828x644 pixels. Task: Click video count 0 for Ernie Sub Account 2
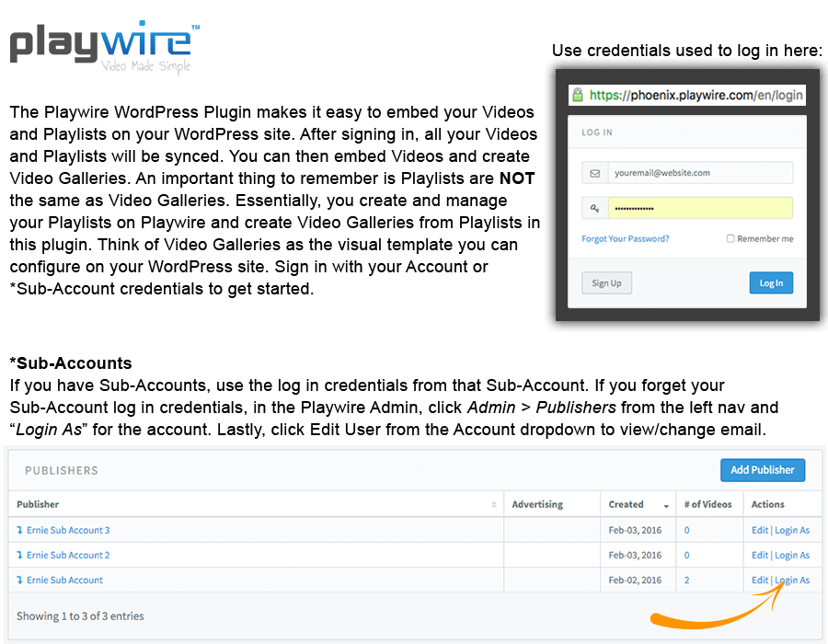(x=686, y=555)
